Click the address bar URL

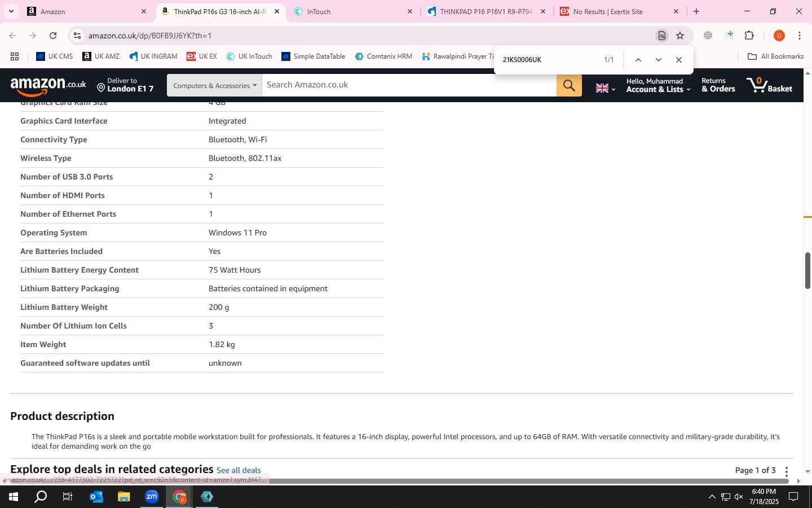point(150,36)
